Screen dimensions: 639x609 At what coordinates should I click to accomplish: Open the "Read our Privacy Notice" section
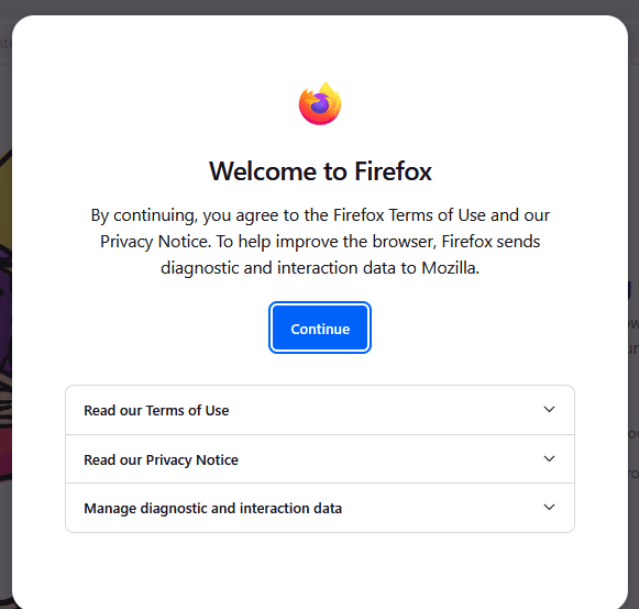click(x=161, y=460)
